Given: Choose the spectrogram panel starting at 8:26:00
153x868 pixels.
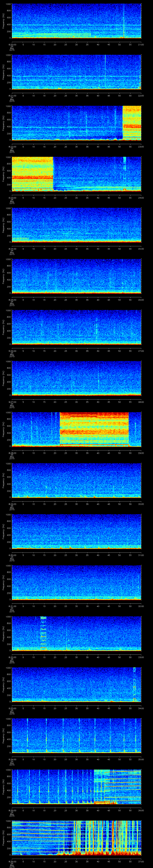Looking at the screenshot, I should [x=77, y=327].
